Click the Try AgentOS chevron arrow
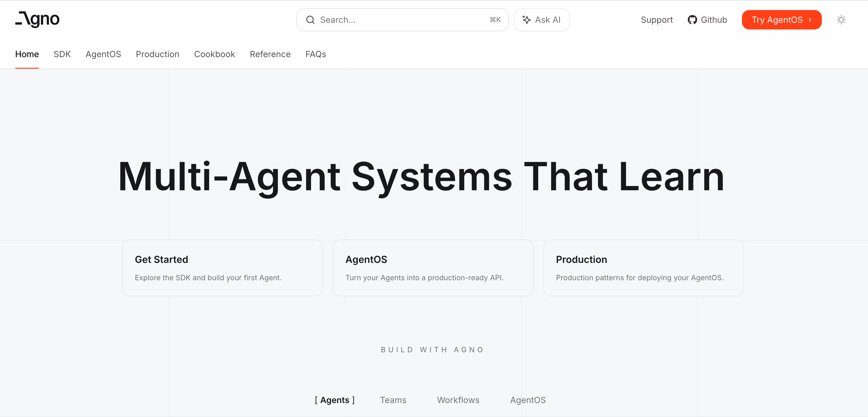 pyautogui.click(x=810, y=20)
